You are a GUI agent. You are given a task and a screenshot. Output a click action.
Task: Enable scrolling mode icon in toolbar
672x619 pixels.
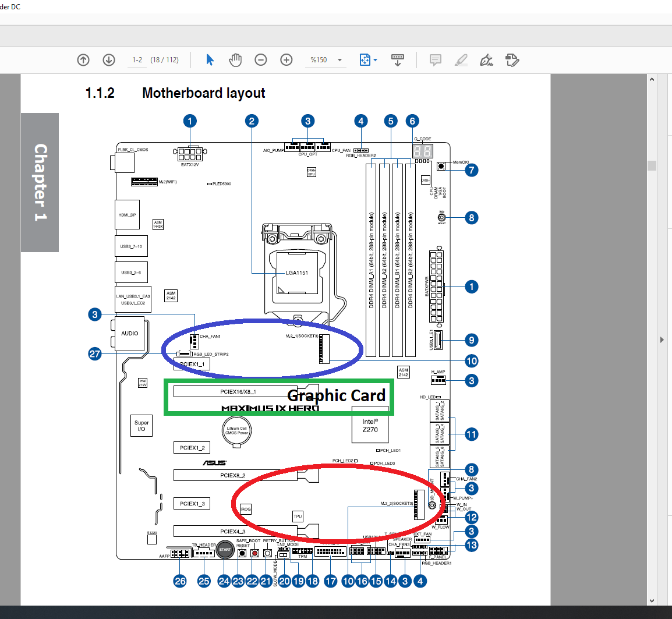tap(398, 60)
